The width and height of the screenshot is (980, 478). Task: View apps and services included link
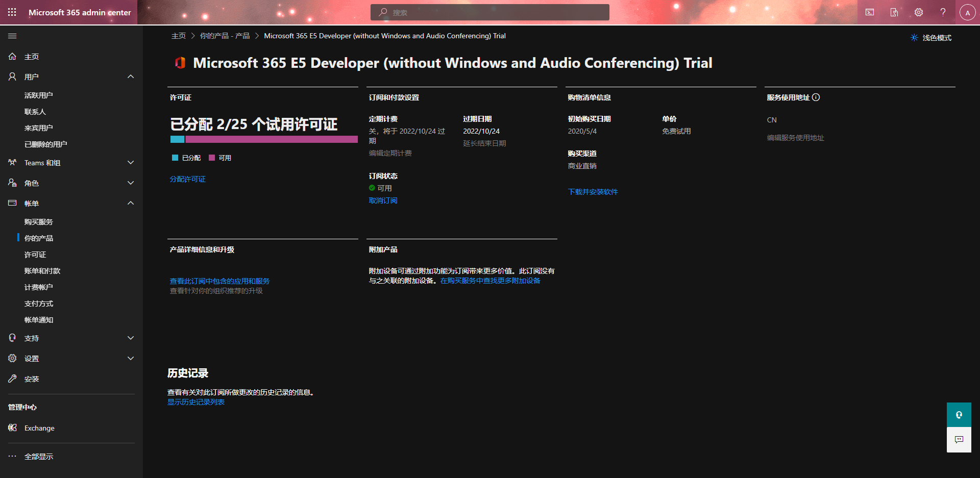point(220,281)
